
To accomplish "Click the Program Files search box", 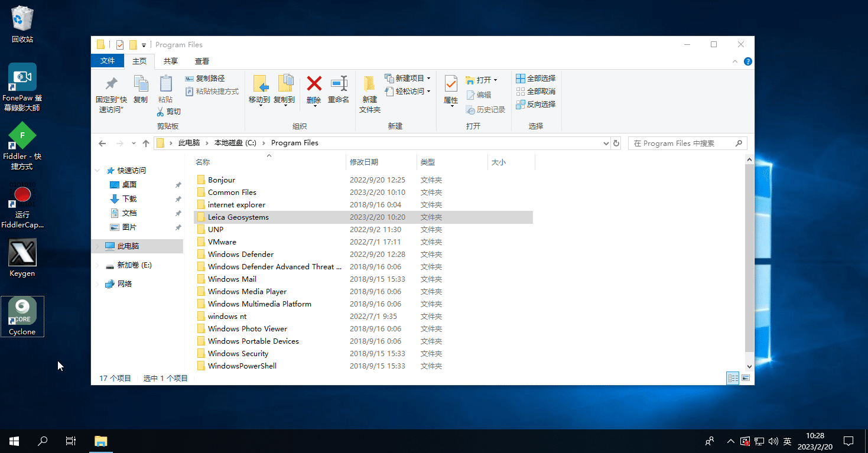I will pos(687,143).
